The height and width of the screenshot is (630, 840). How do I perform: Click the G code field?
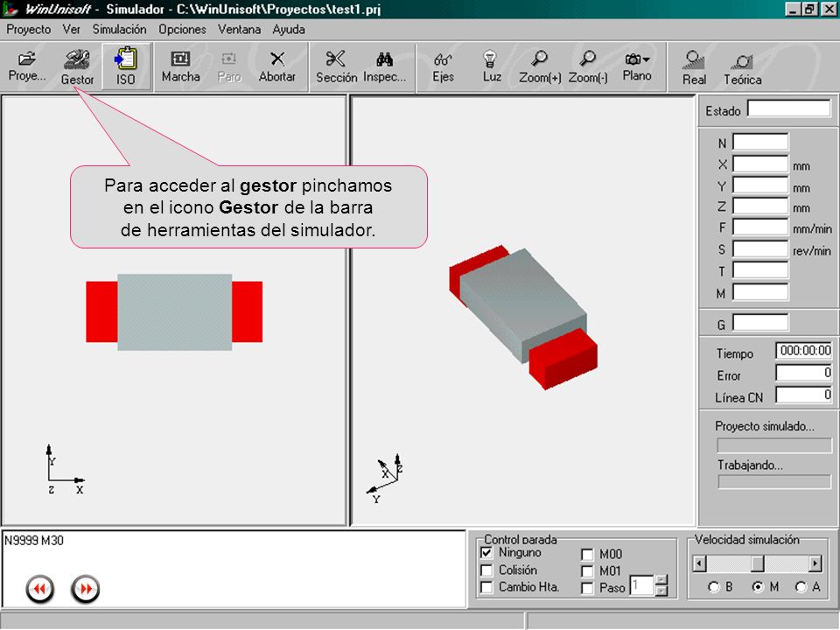[760, 323]
